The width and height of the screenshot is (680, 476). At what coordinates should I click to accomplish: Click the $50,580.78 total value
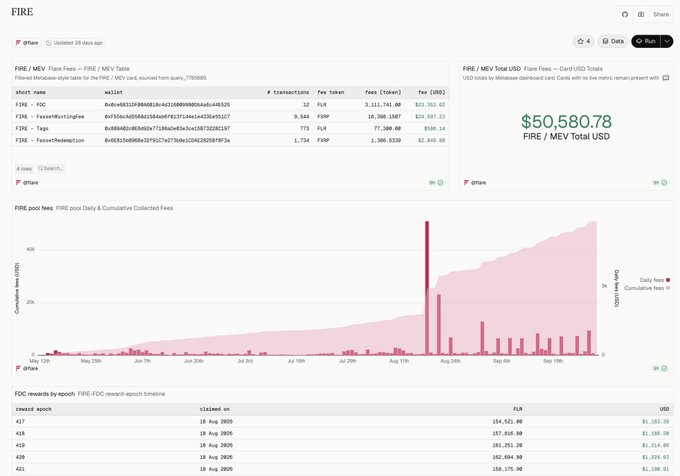pos(566,122)
